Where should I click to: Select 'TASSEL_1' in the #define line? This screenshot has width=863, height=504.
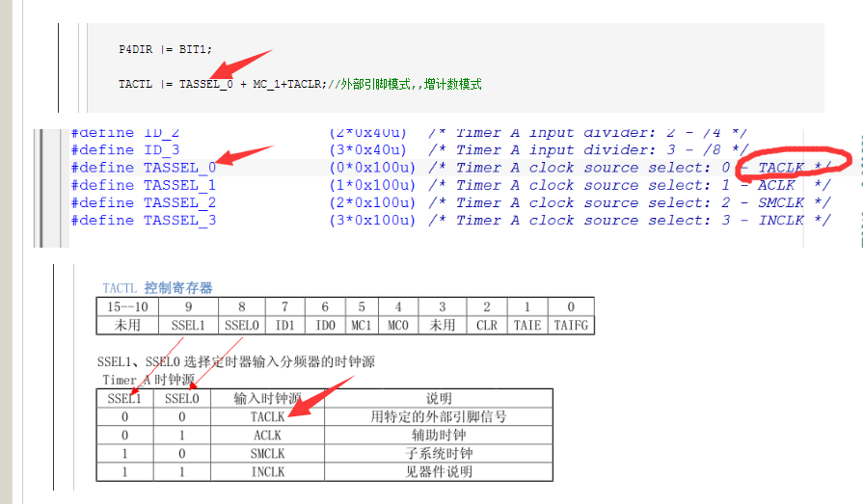tap(180, 185)
